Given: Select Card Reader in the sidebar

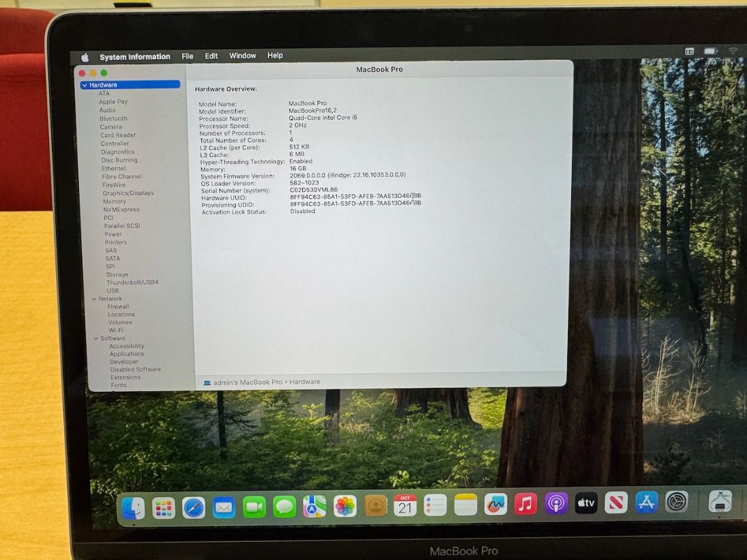Looking at the screenshot, I should pos(118,136).
